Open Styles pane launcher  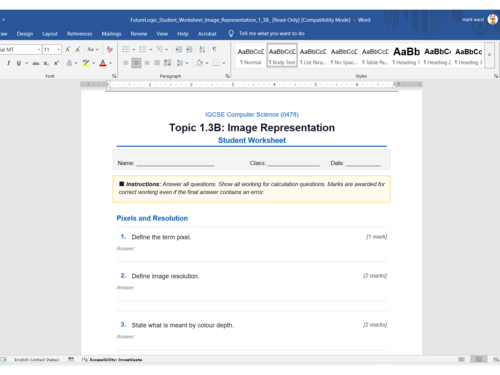(496, 76)
